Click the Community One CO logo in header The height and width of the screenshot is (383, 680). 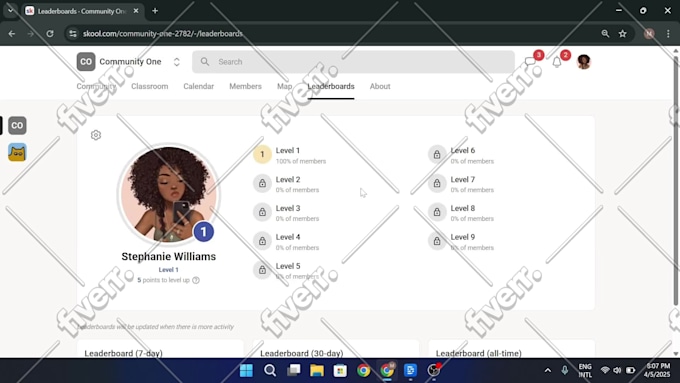86,62
